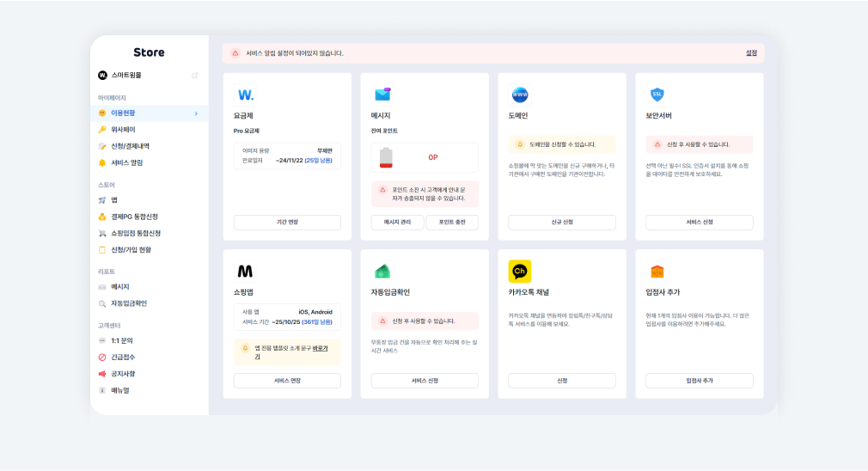Click the orange store icon on the 입점사 추가 card
Screen dimensions: 868x471
pos(657,272)
